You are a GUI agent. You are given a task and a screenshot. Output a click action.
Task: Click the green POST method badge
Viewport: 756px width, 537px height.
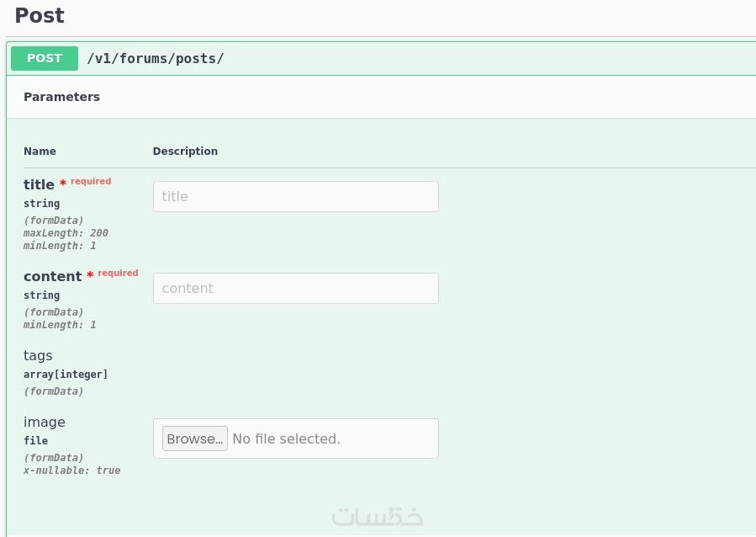click(x=45, y=58)
